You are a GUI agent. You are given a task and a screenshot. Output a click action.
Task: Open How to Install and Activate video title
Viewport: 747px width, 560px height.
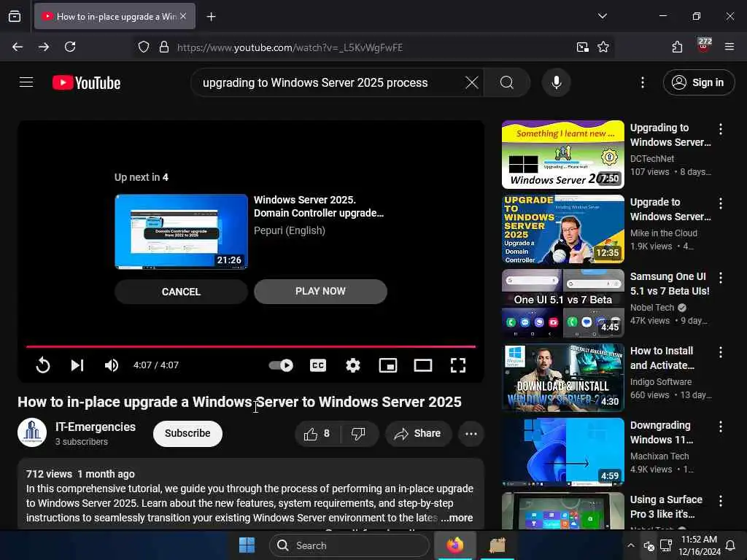pos(662,358)
